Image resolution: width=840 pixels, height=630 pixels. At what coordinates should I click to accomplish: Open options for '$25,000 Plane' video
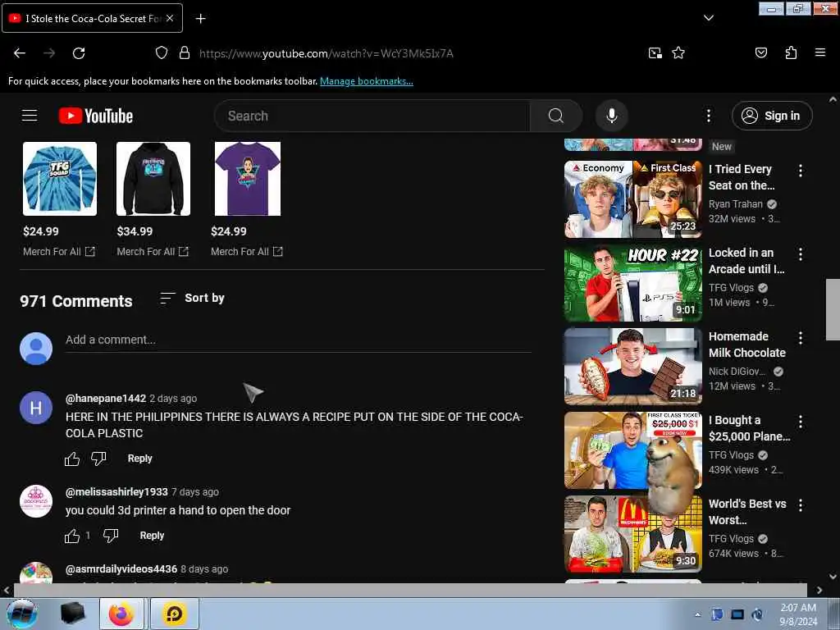coord(801,422)
